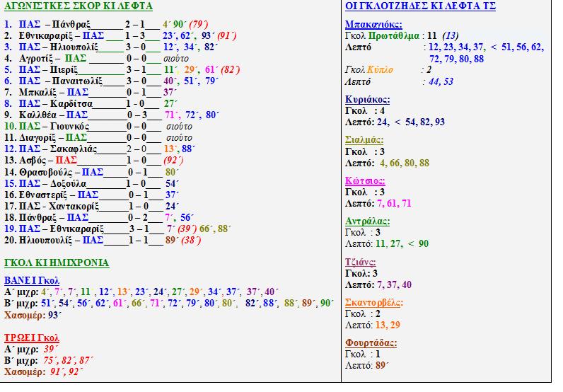Click Κώτσιος minutes '7, 61, 71'
Image resolution: width=563 pixels, height=392 pixels.
(394, 203)
